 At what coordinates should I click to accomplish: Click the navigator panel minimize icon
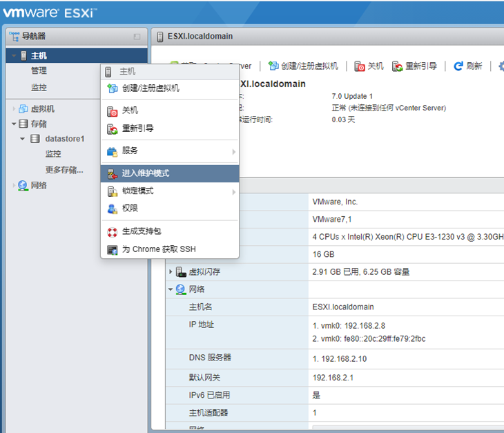tap(137, 37)
